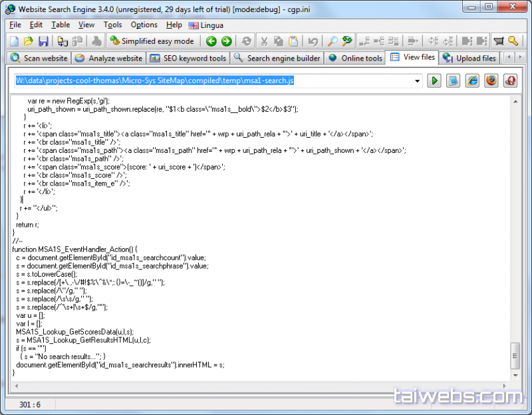Open file in Opera browser icon
This screenshot has height=415, width=532.
(511, 80)
